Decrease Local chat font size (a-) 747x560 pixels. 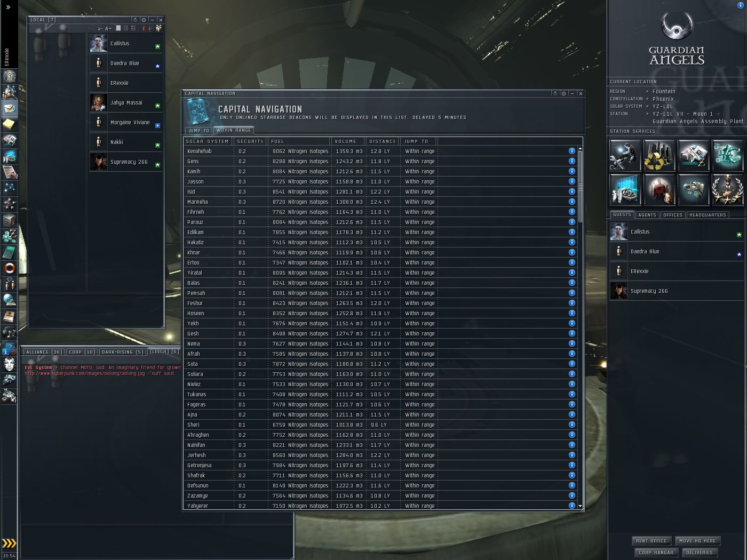[x=100, y=29]
